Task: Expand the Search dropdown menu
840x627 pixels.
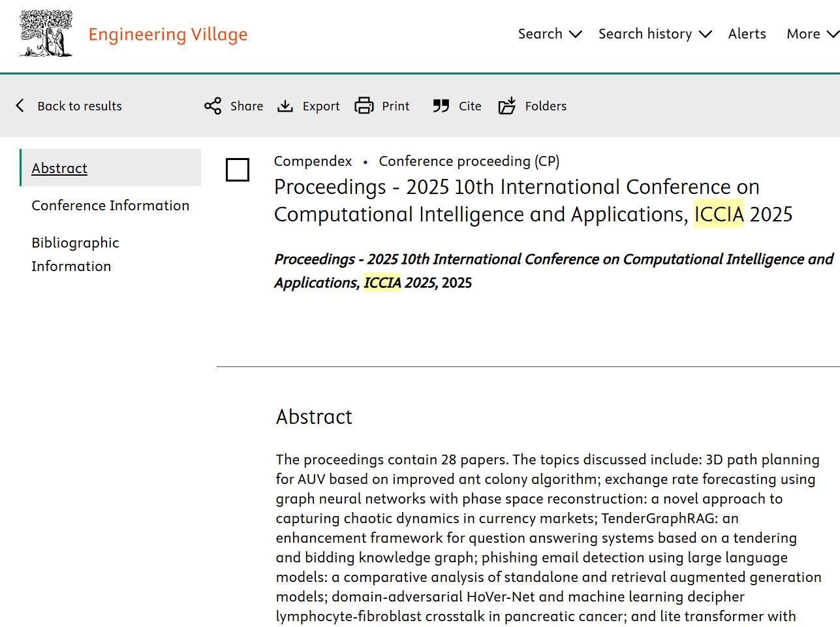Action: click(550, 34)
